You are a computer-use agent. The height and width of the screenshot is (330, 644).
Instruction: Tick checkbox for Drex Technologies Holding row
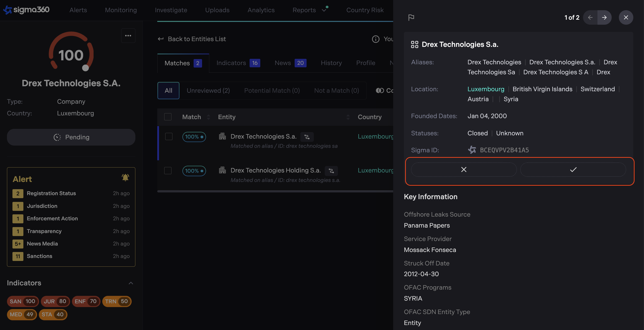(168, 171)
